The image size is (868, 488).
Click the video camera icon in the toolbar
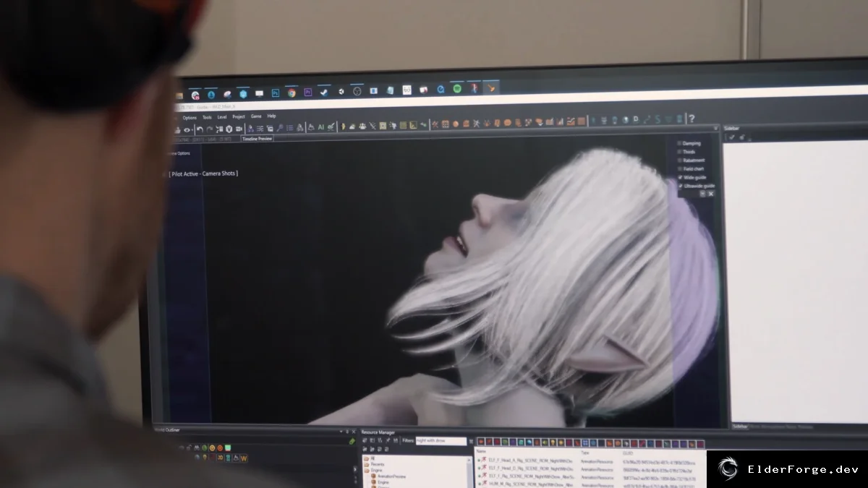tap(239, 129)
